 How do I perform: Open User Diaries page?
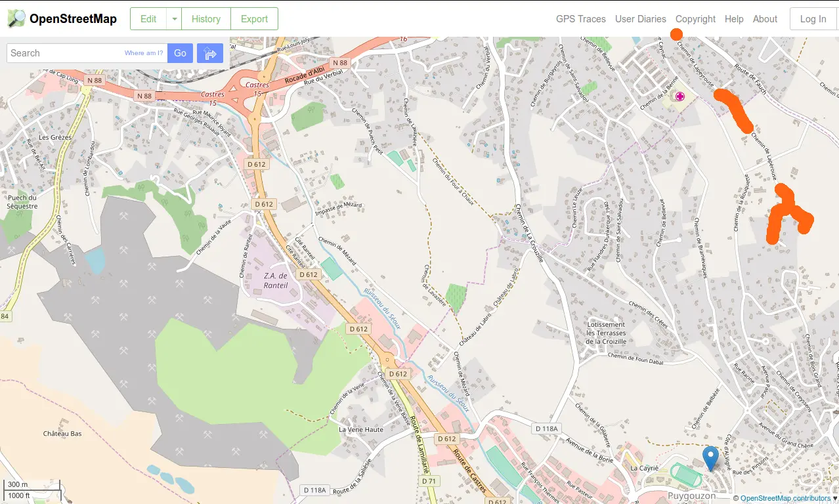coord(641,19)
